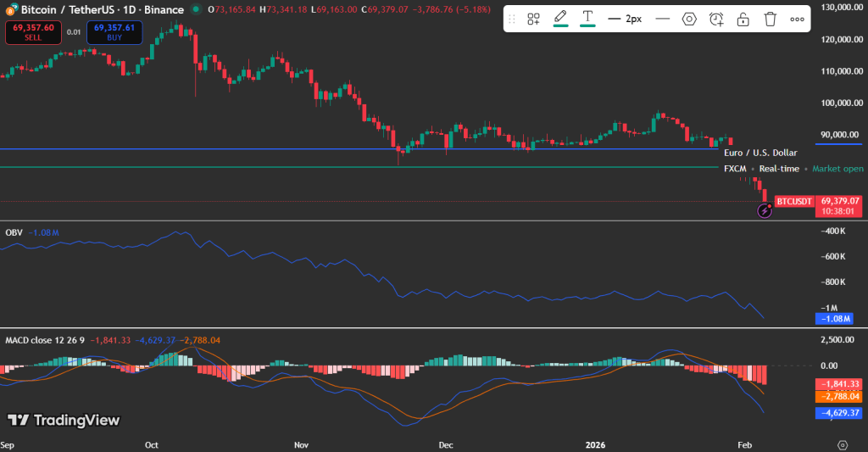This screenshot has width=868, height=452.
Task: Click the 90,000.00 price axis label
Action: 840,135
